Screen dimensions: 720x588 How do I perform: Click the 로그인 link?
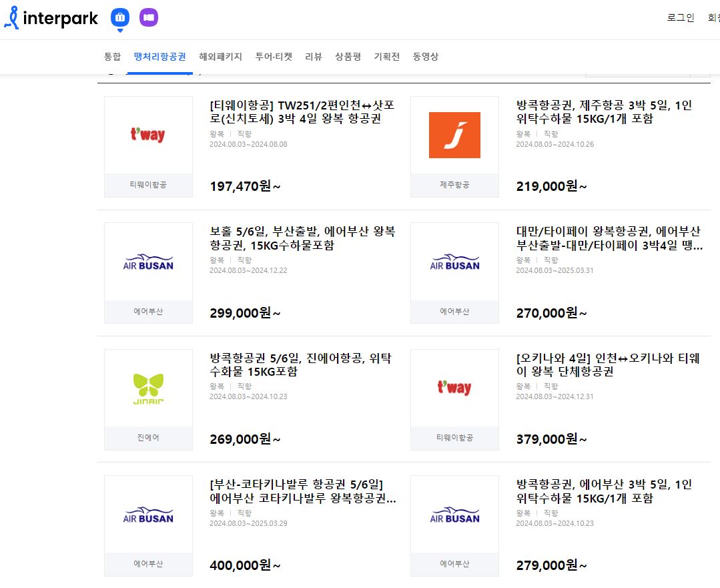[681, 17]
